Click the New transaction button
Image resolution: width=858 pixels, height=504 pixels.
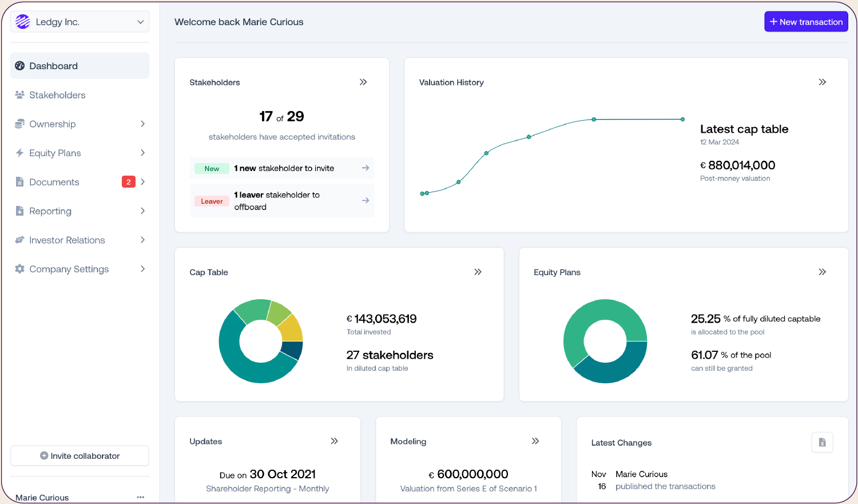[x=806, y=22]
